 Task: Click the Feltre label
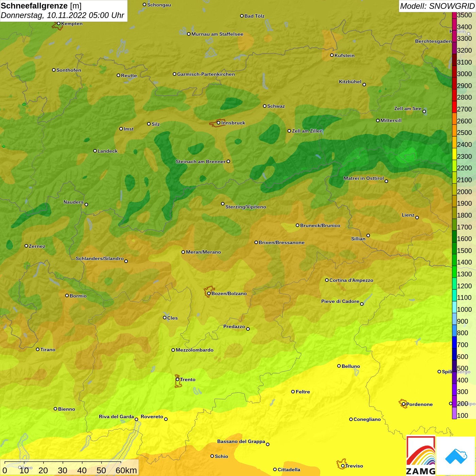[303, 392]
